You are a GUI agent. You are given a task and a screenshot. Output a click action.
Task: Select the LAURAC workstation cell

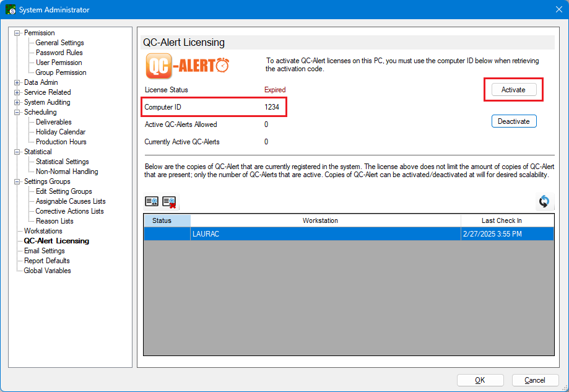click(326, 234)
